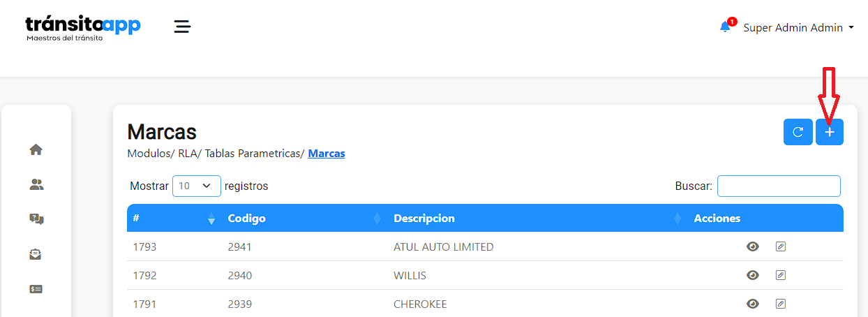Sort table by Codigo column

point(246,219)
